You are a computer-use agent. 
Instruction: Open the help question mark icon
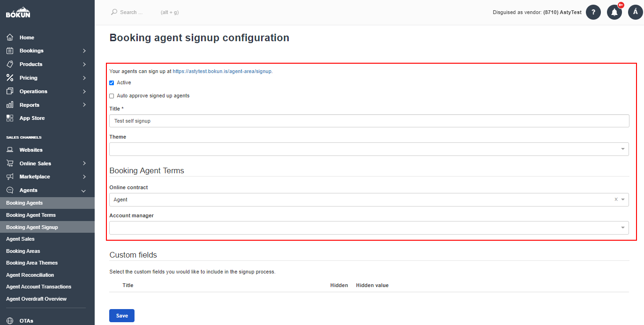point(593,12)
